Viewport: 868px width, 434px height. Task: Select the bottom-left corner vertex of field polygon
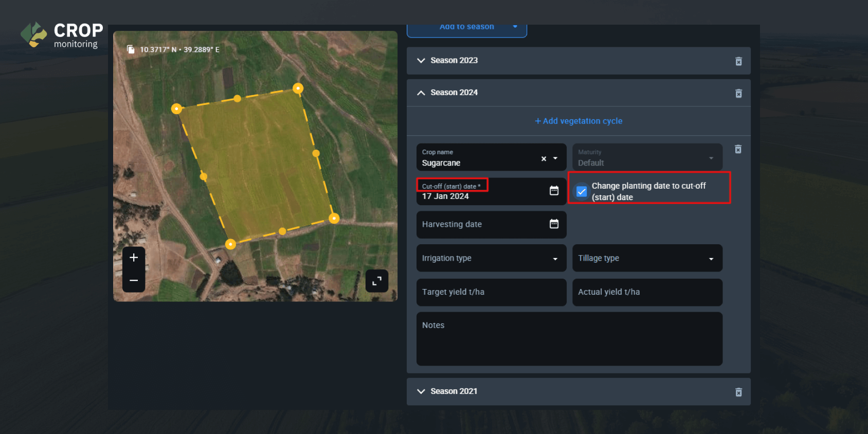(x=231, y=244)
